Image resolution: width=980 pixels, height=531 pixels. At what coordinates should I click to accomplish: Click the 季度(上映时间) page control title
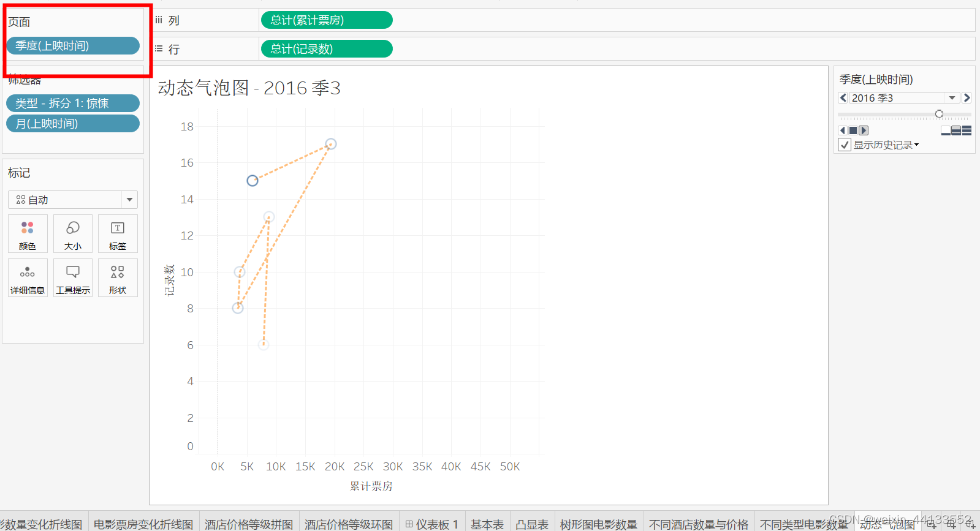pos(876,80)
